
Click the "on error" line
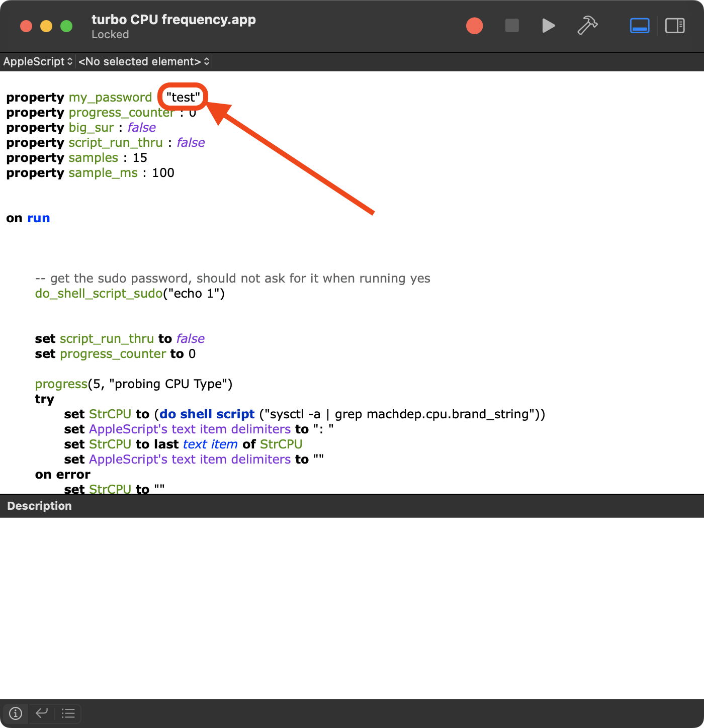63,475
